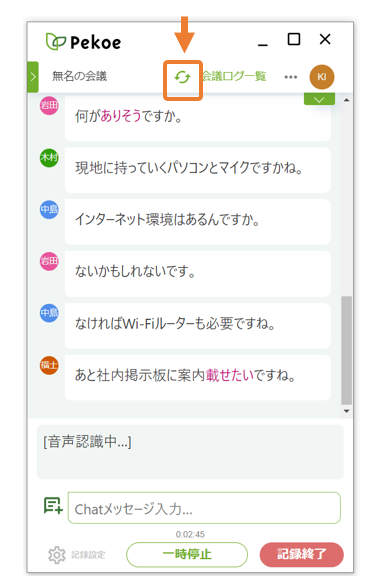
Task: Open recording settings gear icon
Action: click(57, 555)
